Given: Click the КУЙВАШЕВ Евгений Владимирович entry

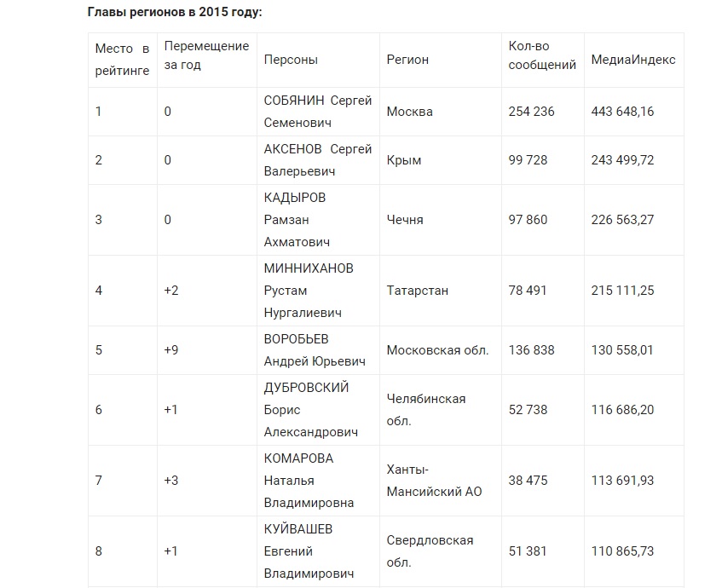Looking at the screenshot, I should [x=309, y=551].
